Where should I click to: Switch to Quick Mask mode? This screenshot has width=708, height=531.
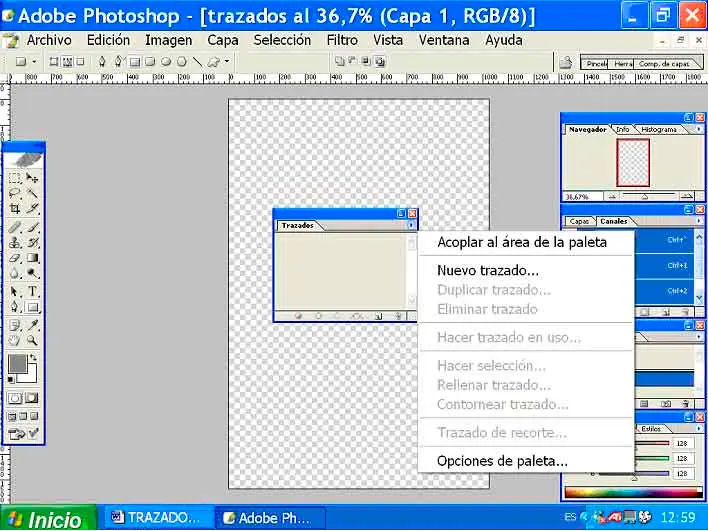32,398
